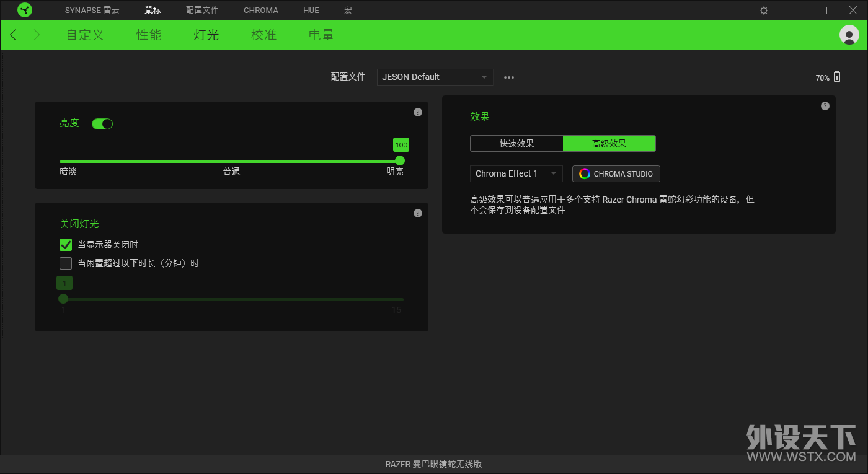Expand the Chroma Effect 1 dropdown
This screenshot has height=474, width=868.
(x=516, y=173)
